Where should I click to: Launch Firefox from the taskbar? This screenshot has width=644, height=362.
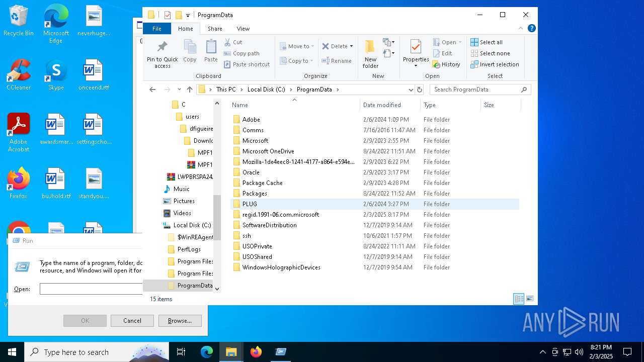click(256, 352)
